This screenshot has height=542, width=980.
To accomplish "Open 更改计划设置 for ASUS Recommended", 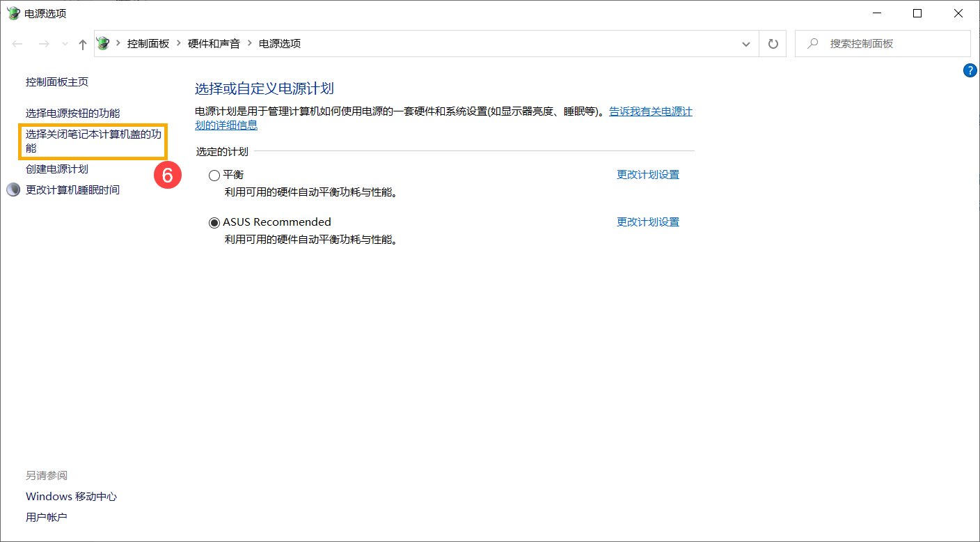I will (x=648, y=222).
